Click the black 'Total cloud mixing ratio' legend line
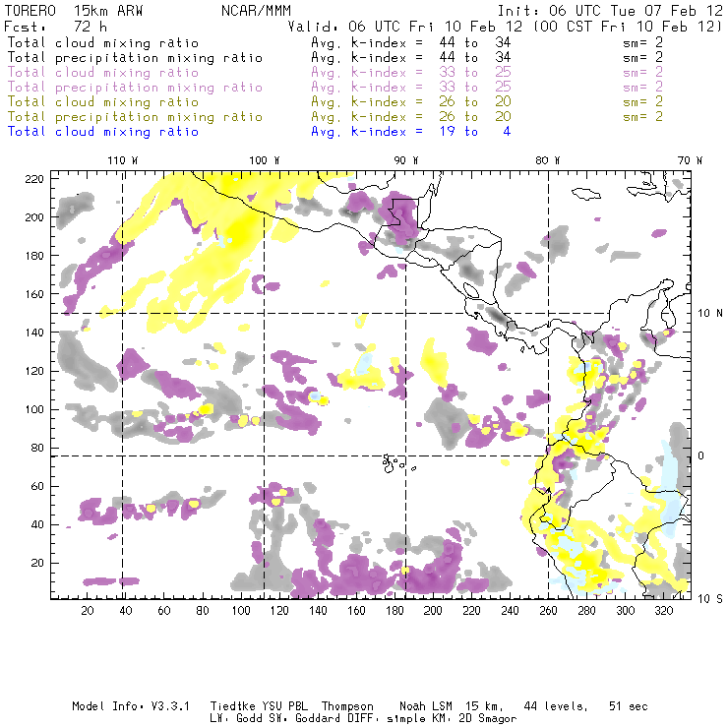This screenshot has height=728, width=728. pos(103,42)
